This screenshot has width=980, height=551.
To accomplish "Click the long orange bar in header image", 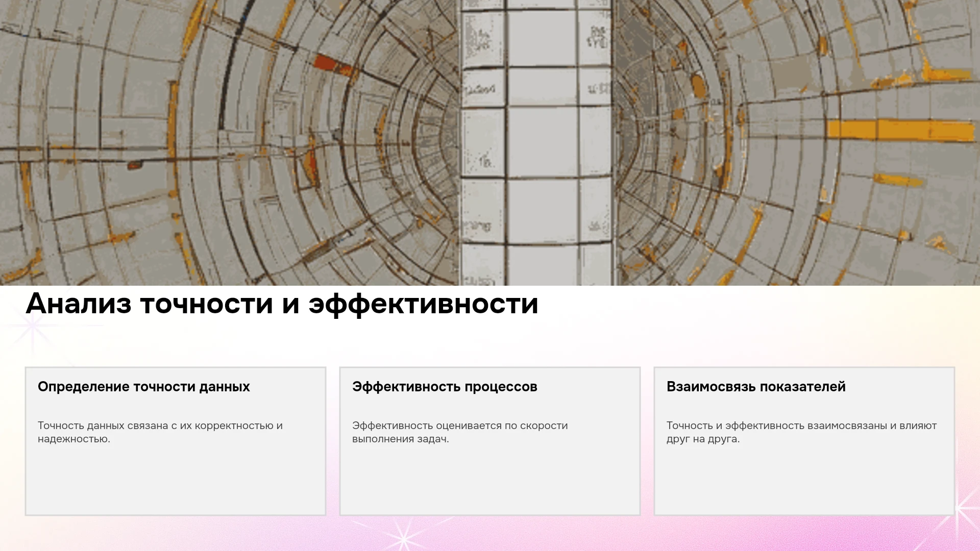I will (901, 130).
